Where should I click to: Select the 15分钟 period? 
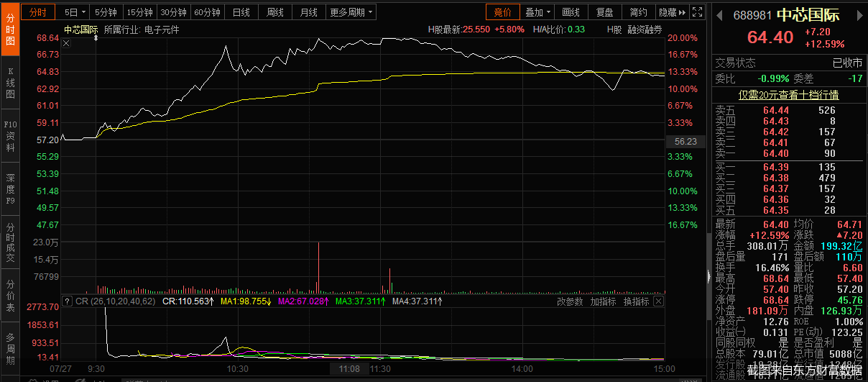(139, 12)
